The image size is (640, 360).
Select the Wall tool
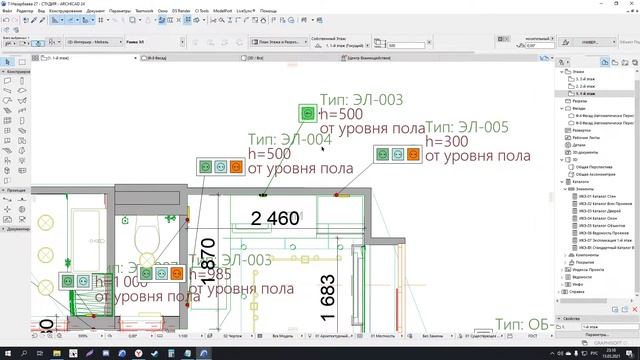click(x=7, y=81)
